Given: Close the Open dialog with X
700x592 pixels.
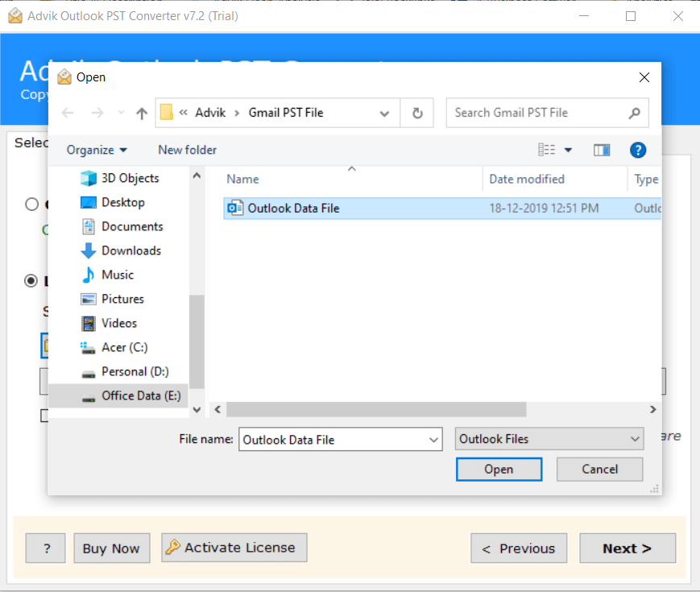Looking at the screenshot, I should [644, 77].
